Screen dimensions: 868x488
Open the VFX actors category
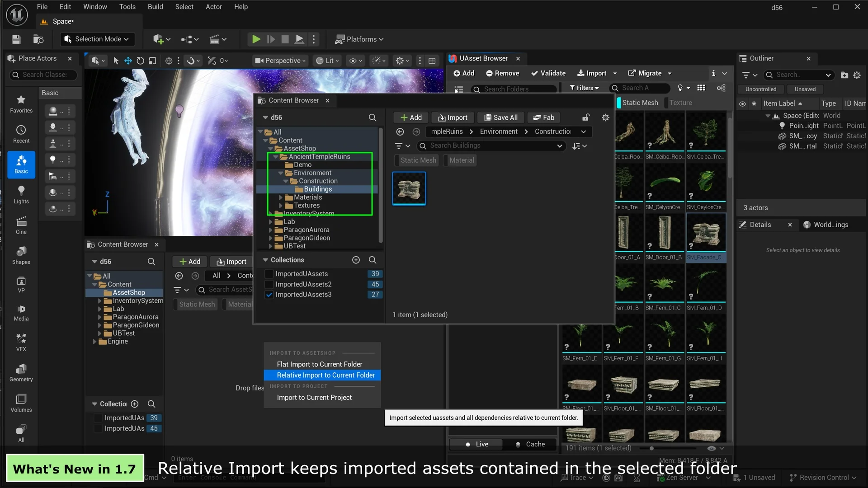coord(21,342)
